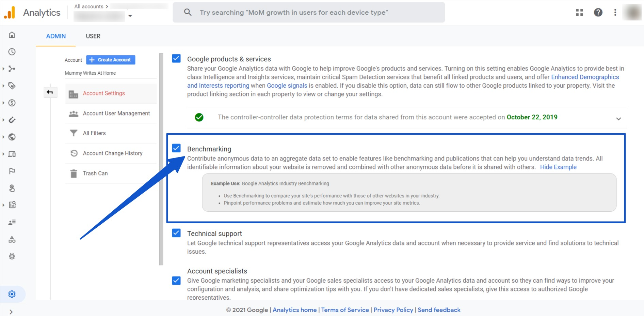Open the Analysis chart icon in sidebar
Screen dimensions: 644x316
pos(12,205)
